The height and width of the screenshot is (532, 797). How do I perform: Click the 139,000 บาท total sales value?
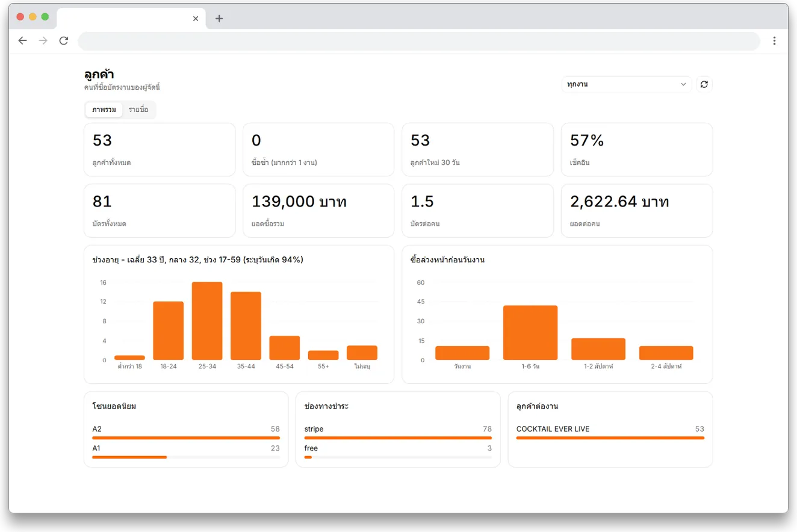click(x=299, y=202)
